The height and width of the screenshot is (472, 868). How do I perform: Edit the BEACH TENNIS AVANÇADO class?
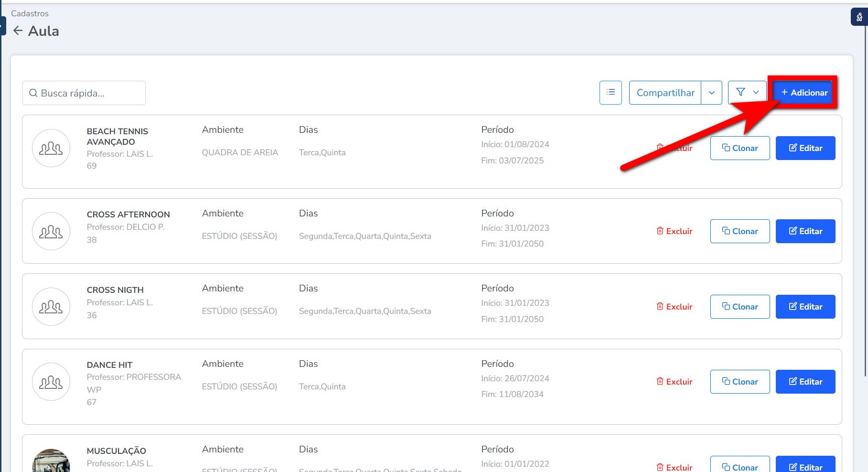[x=805, y=148]
